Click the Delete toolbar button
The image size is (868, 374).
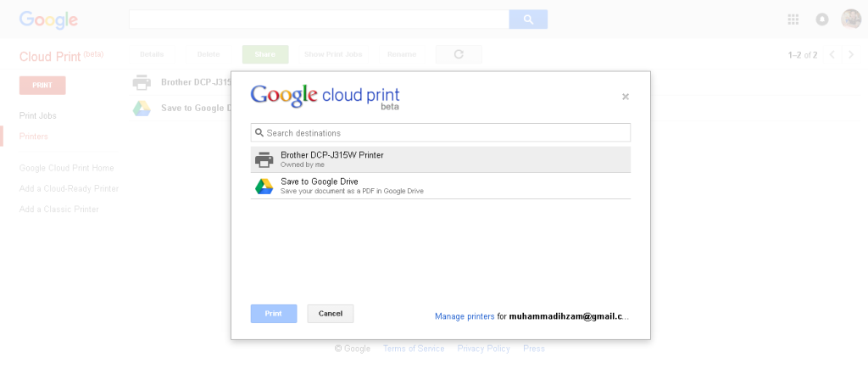(x=209, y=54)
